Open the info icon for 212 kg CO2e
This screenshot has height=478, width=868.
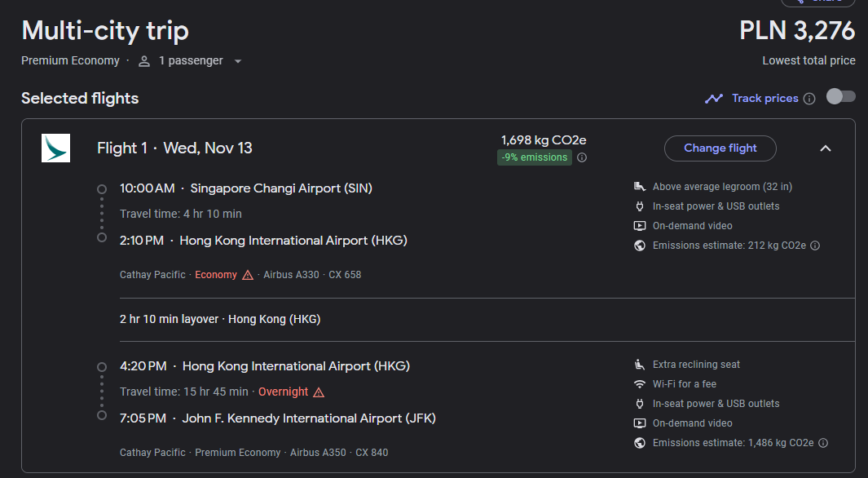coord(815,246)
